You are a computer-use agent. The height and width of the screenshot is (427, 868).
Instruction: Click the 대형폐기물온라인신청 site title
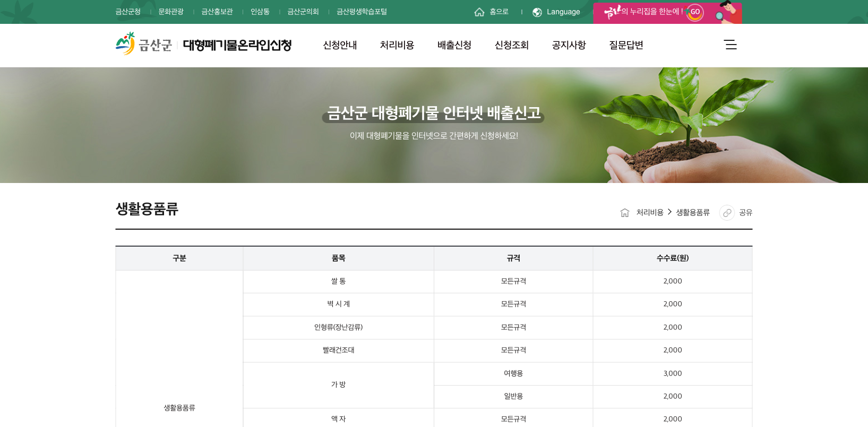click(237, 45)
